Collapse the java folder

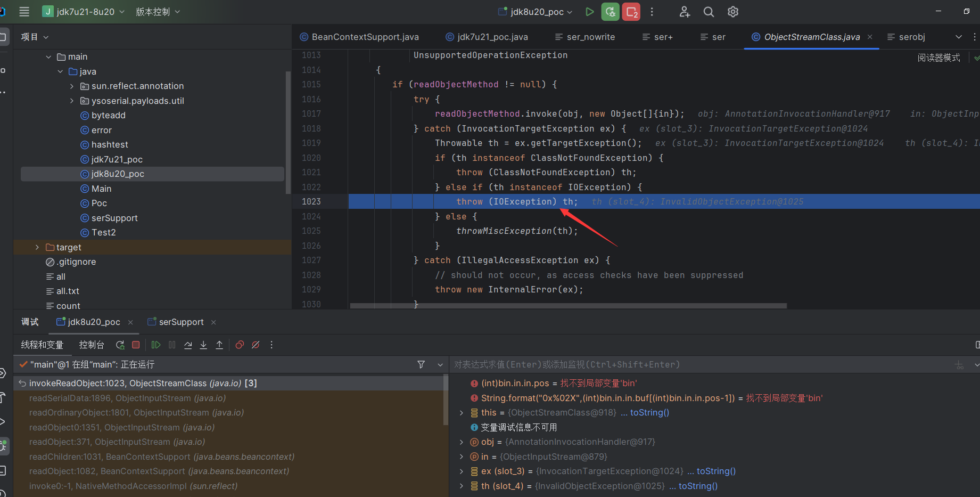pyautogui.click(x=60, y=71)
